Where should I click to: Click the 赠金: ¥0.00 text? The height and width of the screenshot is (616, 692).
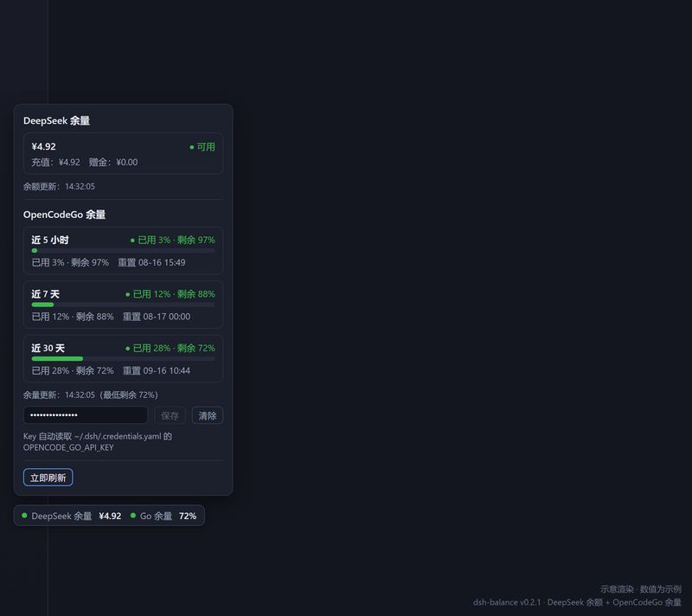point(113,163)
